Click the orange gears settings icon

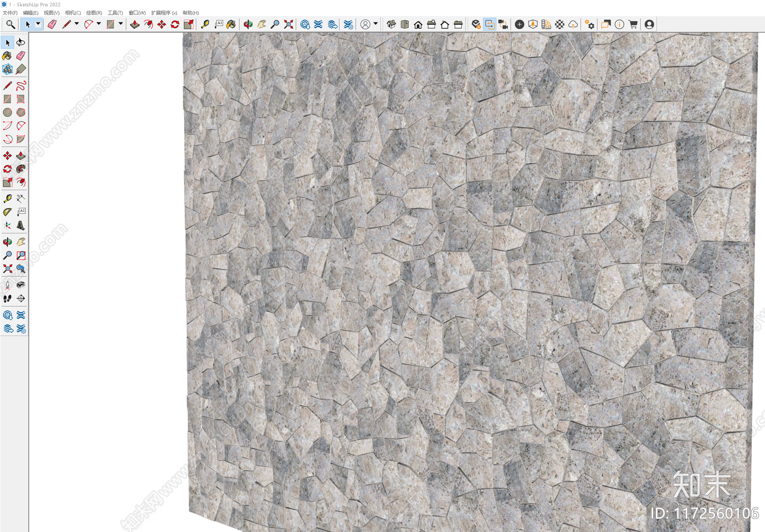590,24
